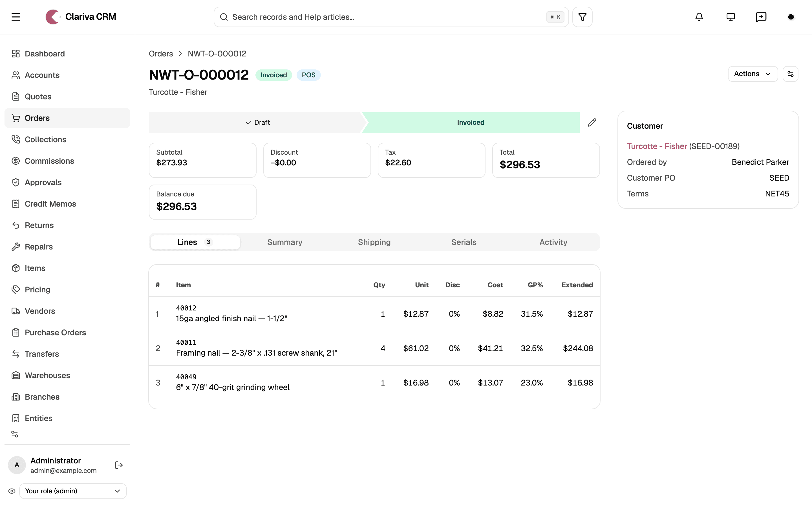The height and width of the screenshot is (508, 812).
Task: Open Credit Memos
Action: coord(67,204)
